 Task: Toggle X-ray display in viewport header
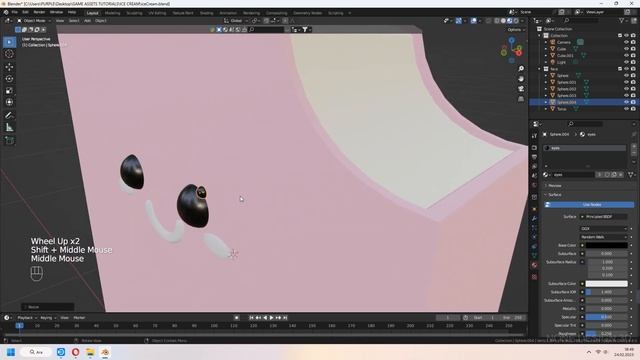click(489, 21)
